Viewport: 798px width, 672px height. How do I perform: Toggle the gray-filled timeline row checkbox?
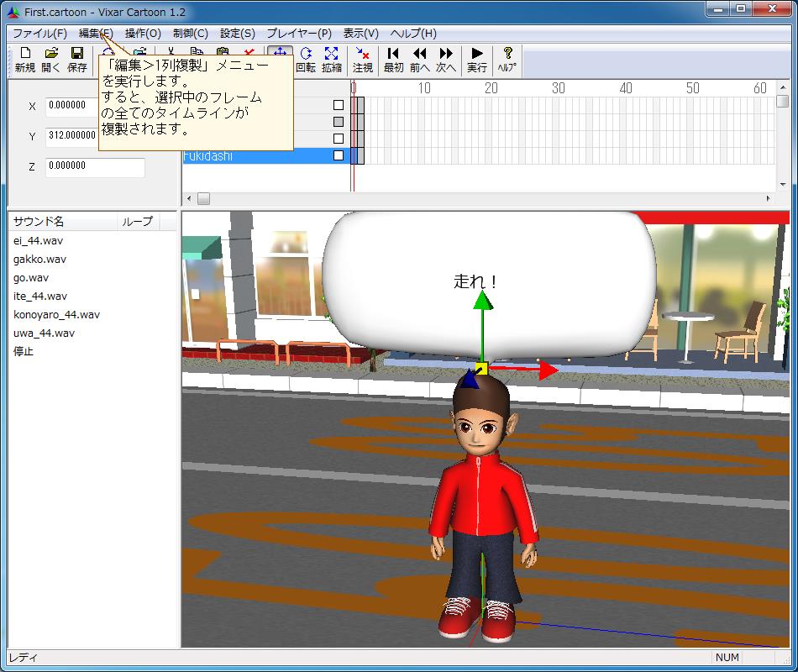[x=339, y=122]
